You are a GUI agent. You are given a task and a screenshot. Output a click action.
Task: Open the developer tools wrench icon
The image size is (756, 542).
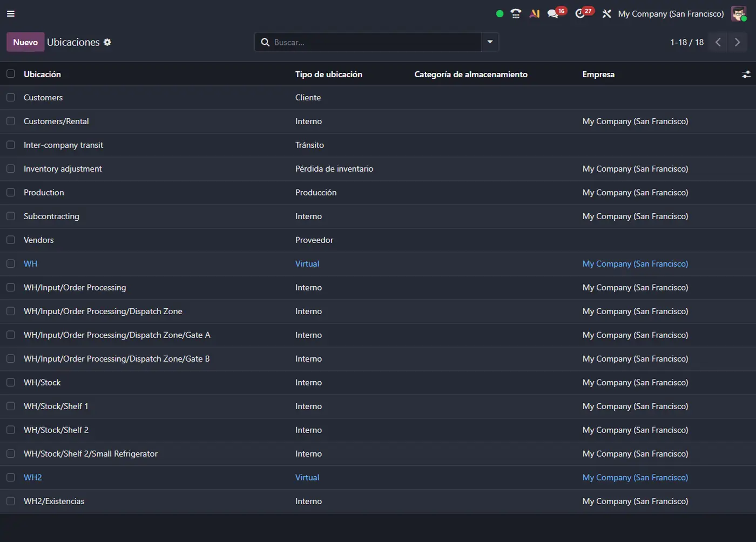pyautogui.click(x=606, y=14)
